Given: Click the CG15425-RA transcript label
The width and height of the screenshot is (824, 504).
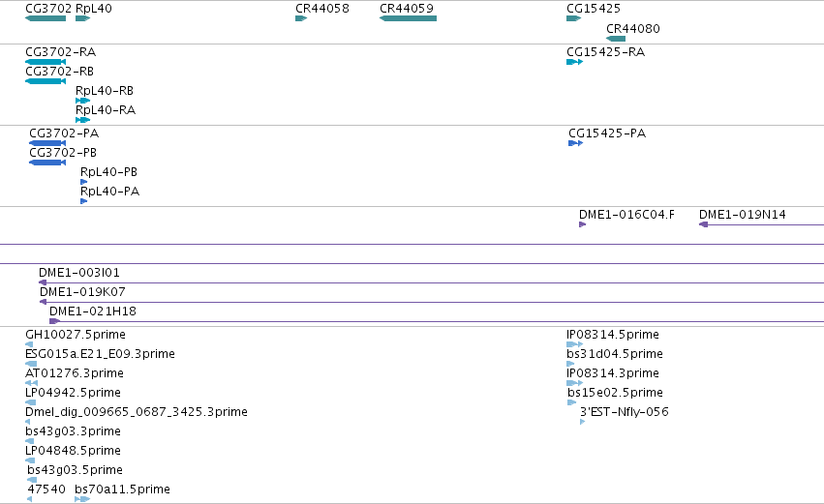Looking at the screenshot, I should point(605,52).
